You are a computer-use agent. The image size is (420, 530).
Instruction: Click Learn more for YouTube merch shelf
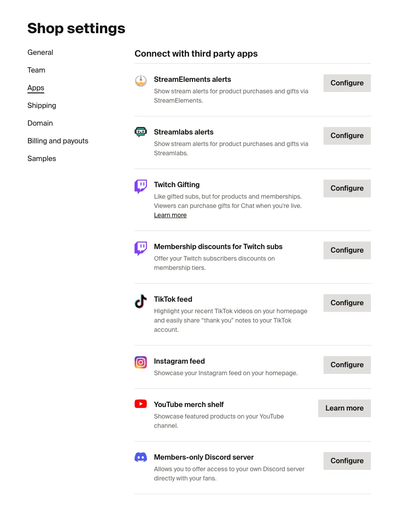[x=344, y=408]
